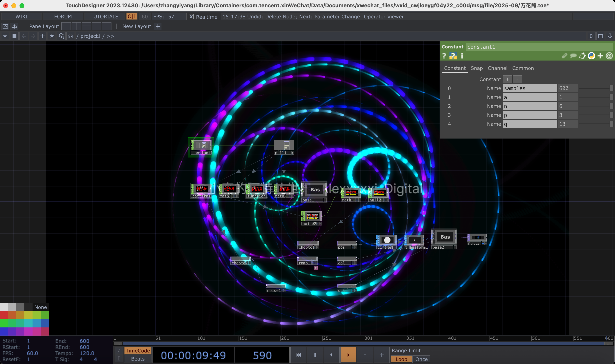Viewport: 615px width, 364px height.
Task: Select the home icon to frame the network
Action: (x=70, y=36)
